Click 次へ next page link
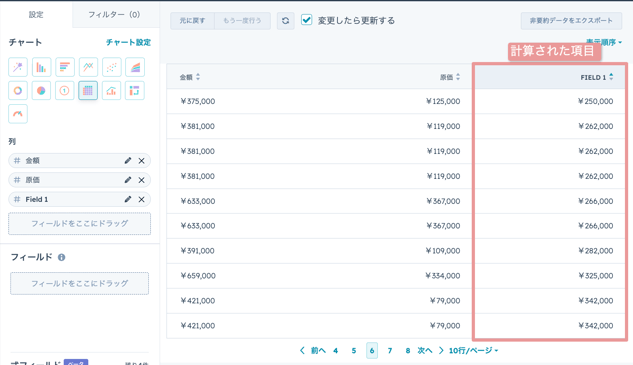 pos(425,350)
